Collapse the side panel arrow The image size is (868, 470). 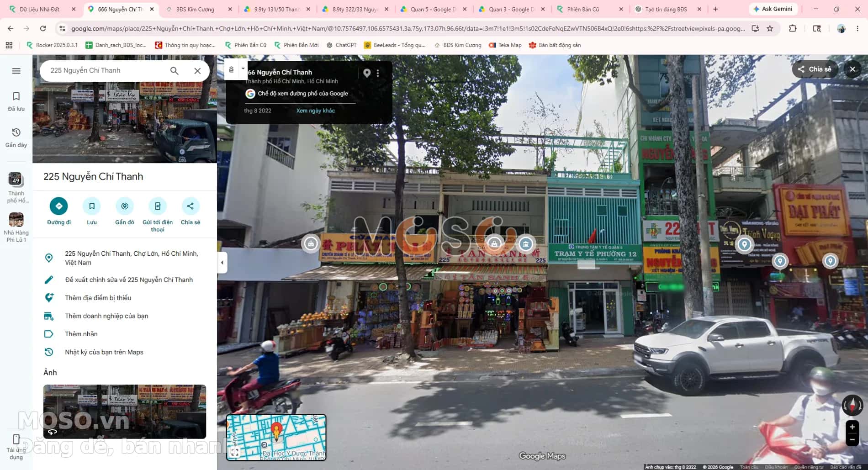(222, 263)
